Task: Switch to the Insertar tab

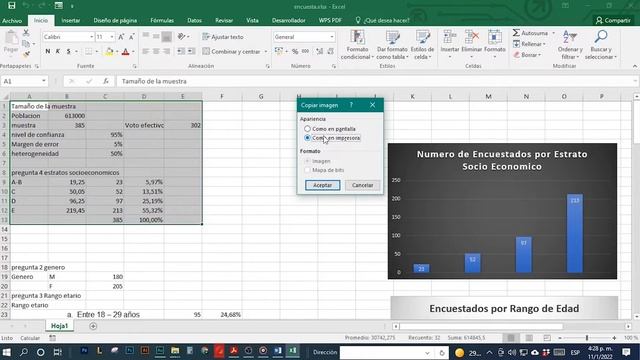Action: (71, 20)
